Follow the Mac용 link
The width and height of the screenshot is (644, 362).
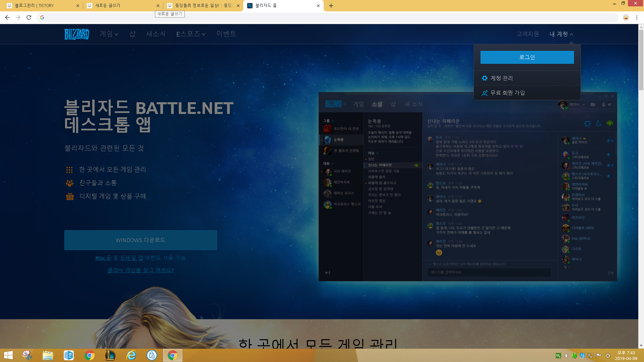point(103,258)
